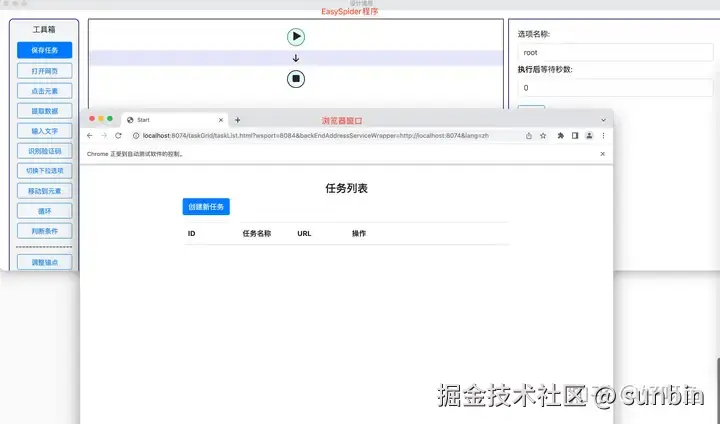Click 调整锚点 in the toolbox
The height and width of the screenshot is (424, 720).
point(45,262)
